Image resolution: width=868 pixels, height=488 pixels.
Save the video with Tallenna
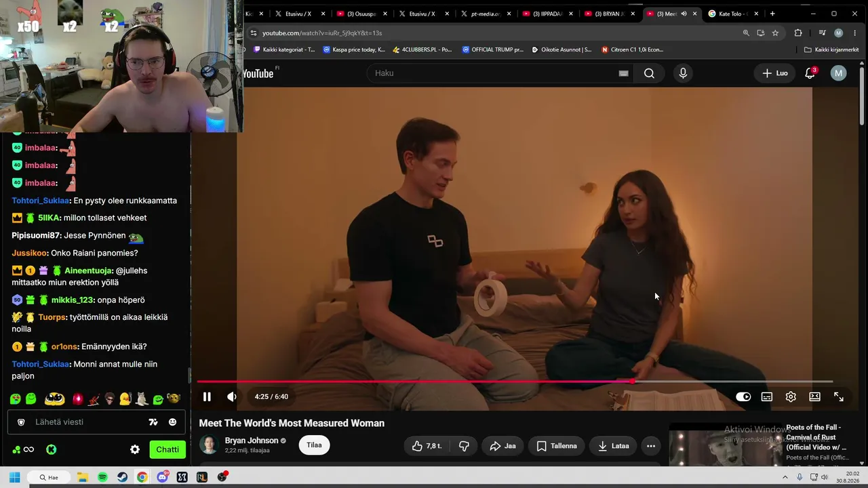point(557,446)
